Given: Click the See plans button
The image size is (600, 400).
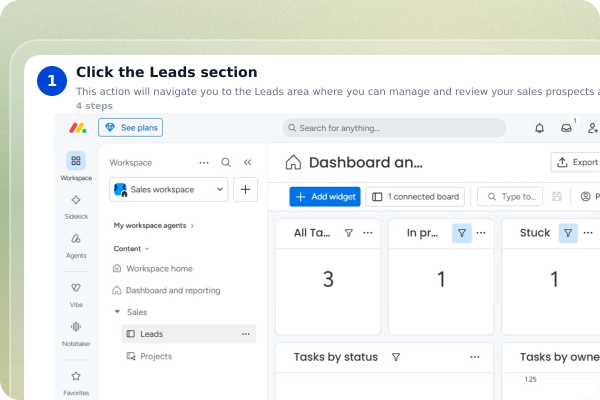Looking at the screenshot, I should pos(130,127).
